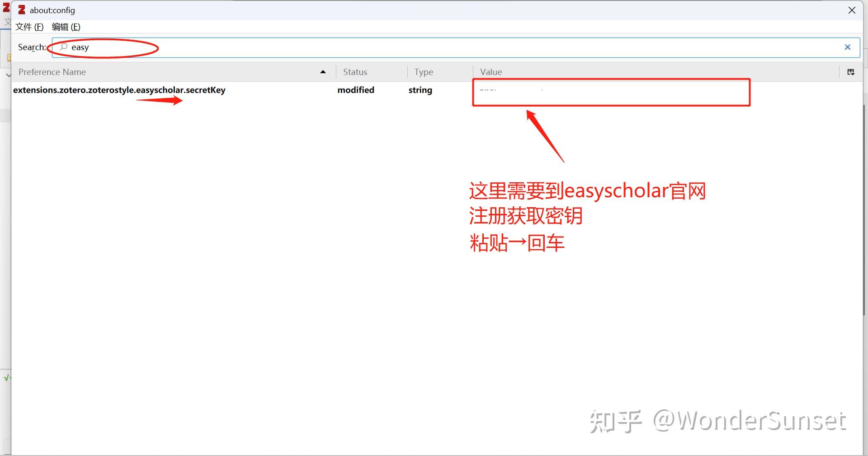868x456 pixels.
Task: Click the search field containing easy
Action: pos(456,47)
